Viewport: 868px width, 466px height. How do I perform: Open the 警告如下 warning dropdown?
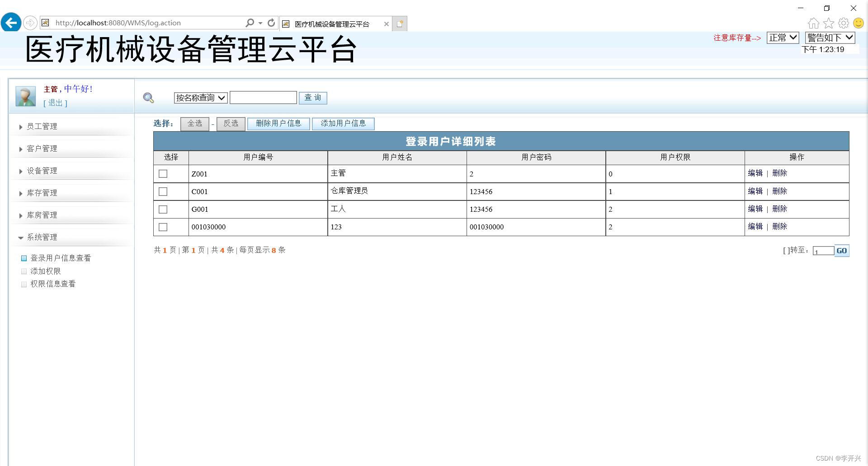pyautogui.click(x=830, y=38)
